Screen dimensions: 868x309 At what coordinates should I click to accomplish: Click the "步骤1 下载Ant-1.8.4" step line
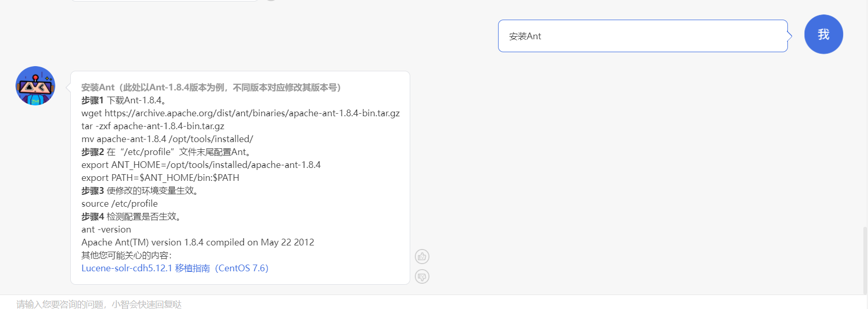[123, 100]
